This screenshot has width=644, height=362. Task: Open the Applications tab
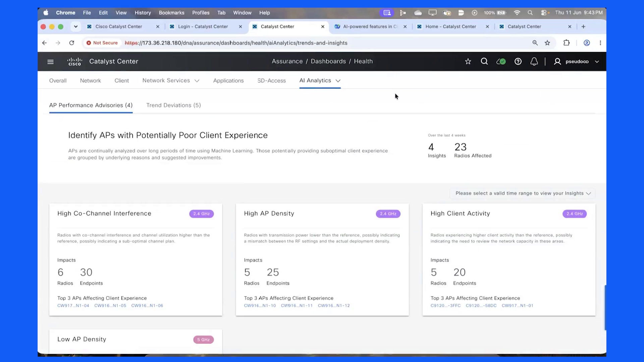tap(228, 81)
